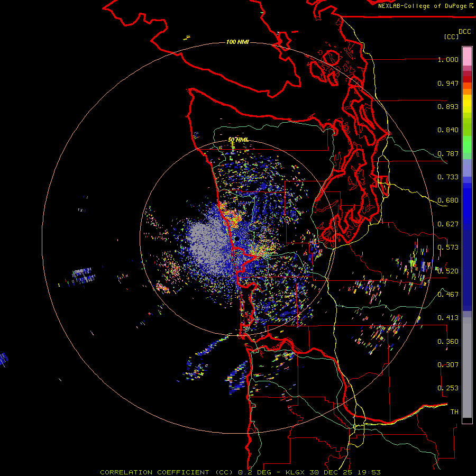Select the gray segment of the color scale

[x=467, y=368]
